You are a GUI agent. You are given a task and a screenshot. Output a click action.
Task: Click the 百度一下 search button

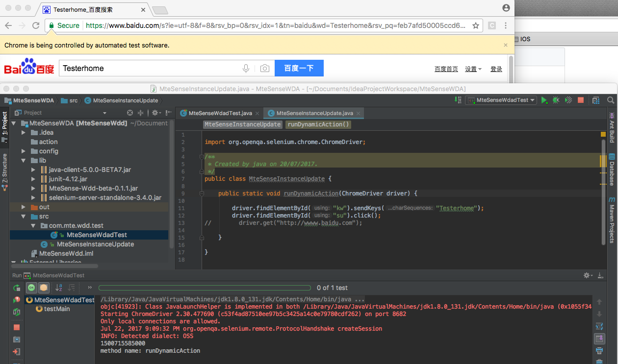(299, 69)
